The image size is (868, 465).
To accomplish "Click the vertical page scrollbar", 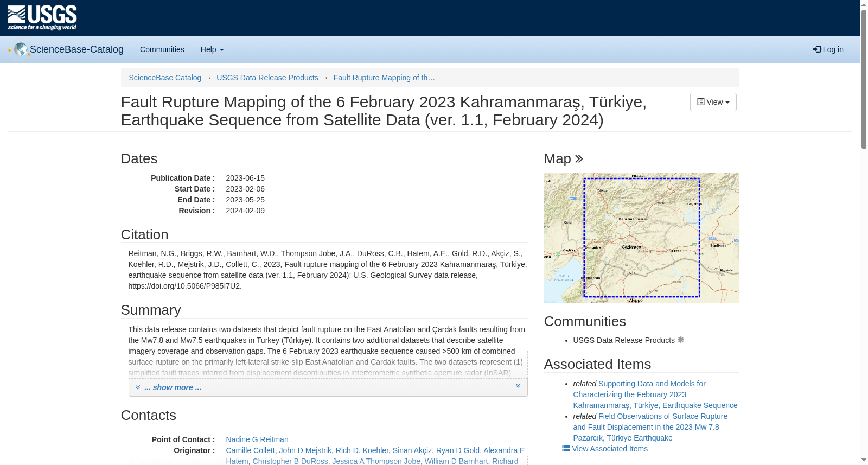I will pos(864,79).
